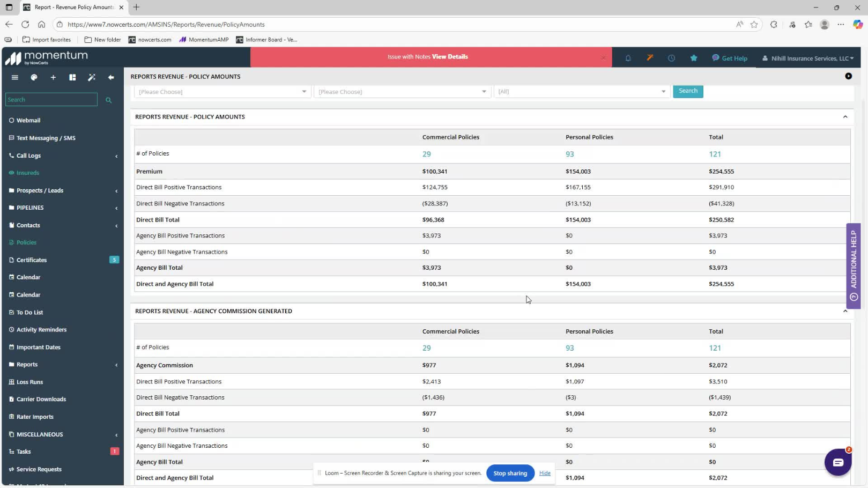Open browser profile avatar

825,24
